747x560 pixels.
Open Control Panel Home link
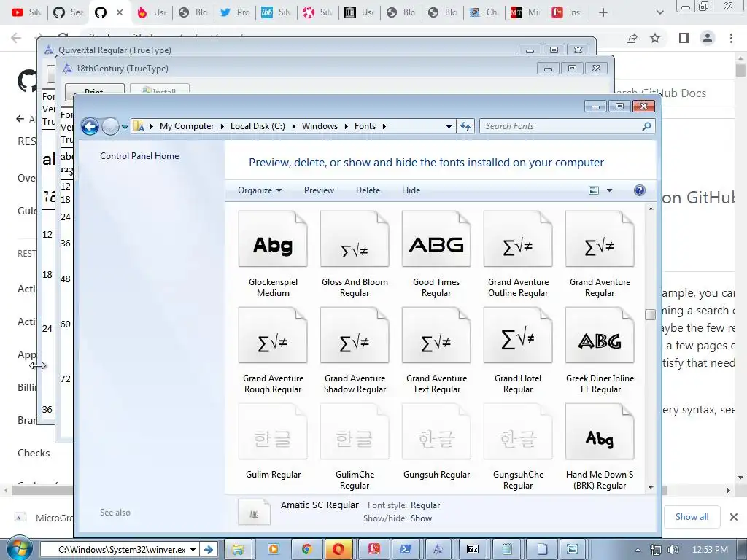pos(139,156)
